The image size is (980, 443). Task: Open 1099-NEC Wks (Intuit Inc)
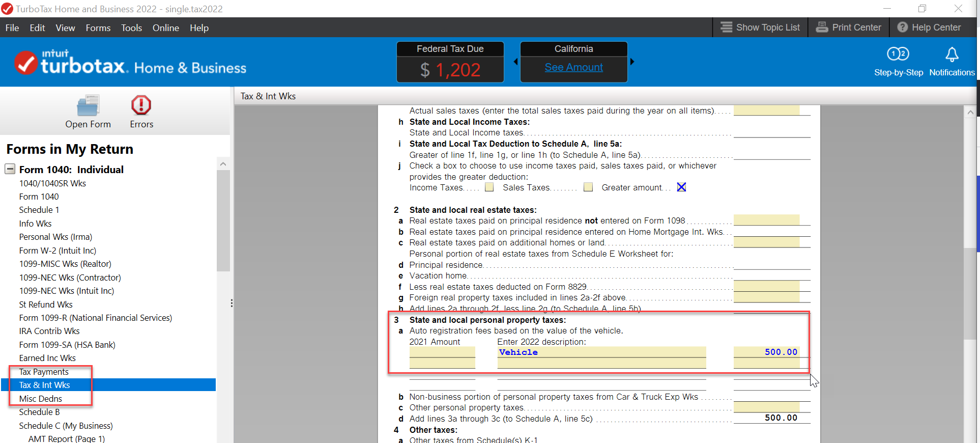click(67, 291)
